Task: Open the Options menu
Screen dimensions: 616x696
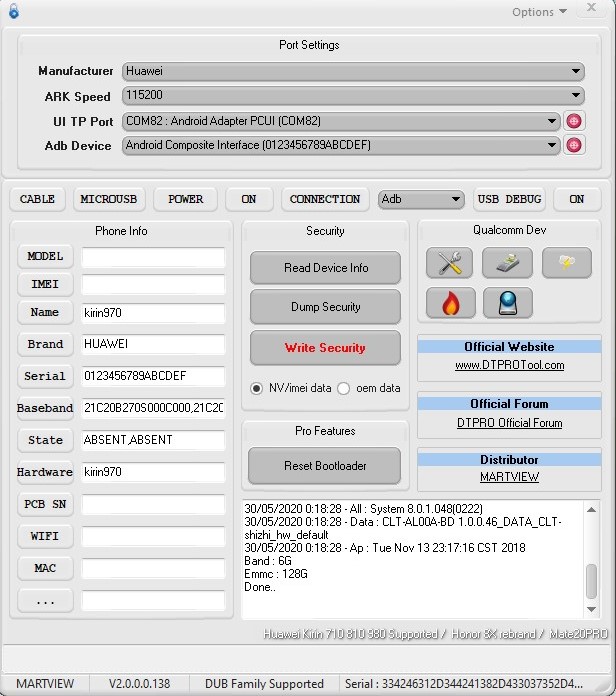Action: pyautogui.click(x=539, y=12)
